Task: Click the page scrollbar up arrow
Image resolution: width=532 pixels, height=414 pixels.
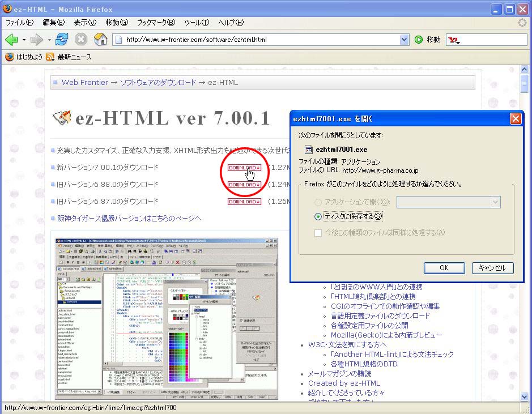Action: pos(524,70)
